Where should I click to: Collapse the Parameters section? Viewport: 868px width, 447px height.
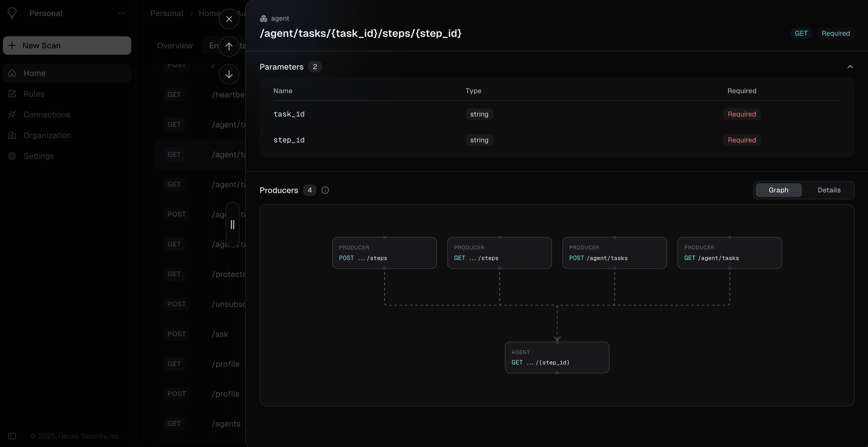pyautogui.click(x=850, y=67)
